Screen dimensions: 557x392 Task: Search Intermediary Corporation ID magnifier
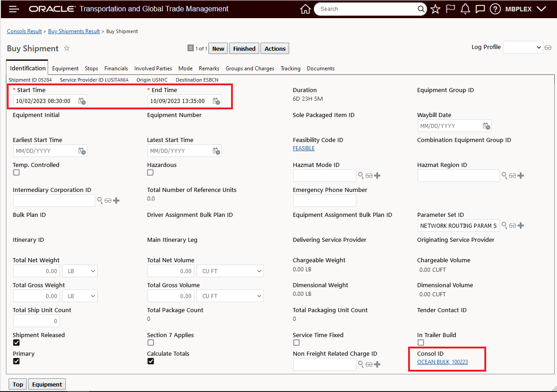click(x=100, y=200)
